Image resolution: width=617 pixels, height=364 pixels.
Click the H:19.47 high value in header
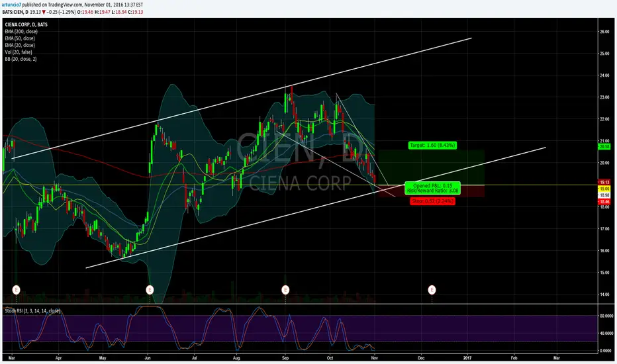click(x=102, y=12)
